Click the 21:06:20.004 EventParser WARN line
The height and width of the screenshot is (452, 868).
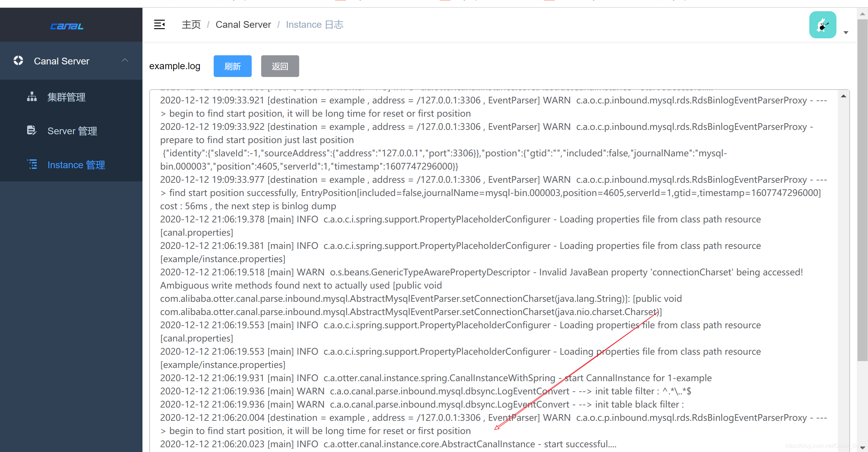(x=494, y=418)
